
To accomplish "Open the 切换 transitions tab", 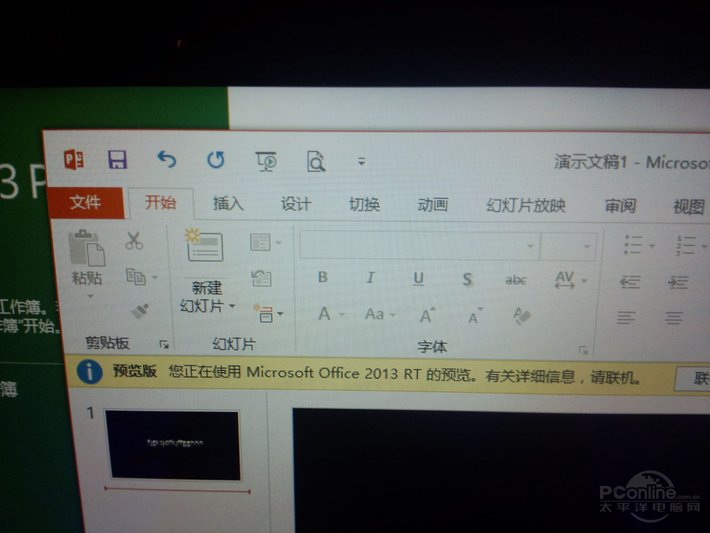I will pyautogui.click(x=364, y=204).
